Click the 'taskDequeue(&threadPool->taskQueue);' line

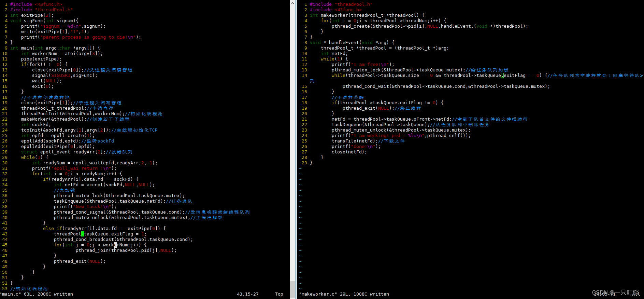(x=411, y=124)
